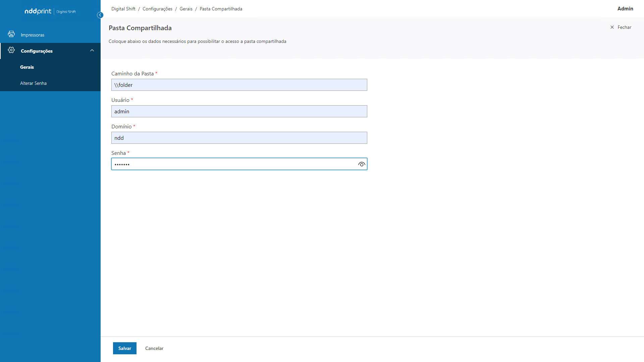This screenshot has height=362, width=644.
Task: Collapse the Configurações menu chevron
Action: point(92,51)
